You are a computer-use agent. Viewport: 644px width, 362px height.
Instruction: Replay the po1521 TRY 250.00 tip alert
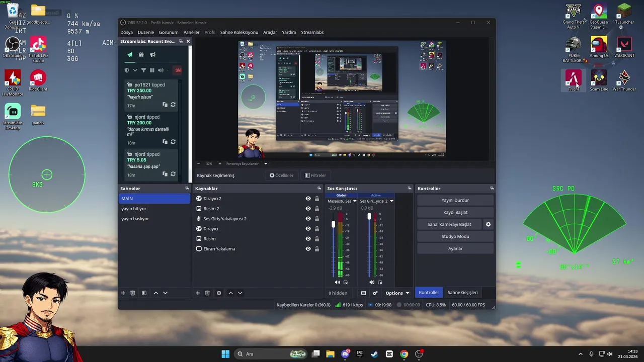[x=173, y=105]
